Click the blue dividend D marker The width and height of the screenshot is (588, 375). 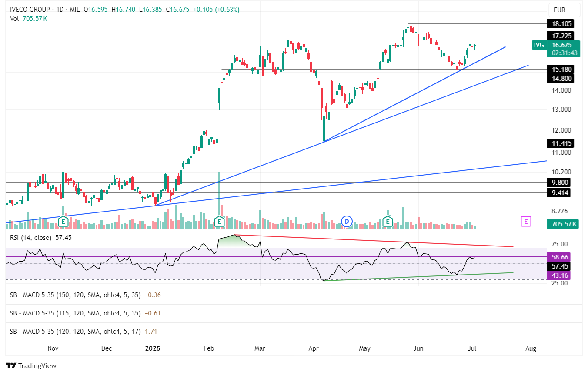click(x=347, y=221)
